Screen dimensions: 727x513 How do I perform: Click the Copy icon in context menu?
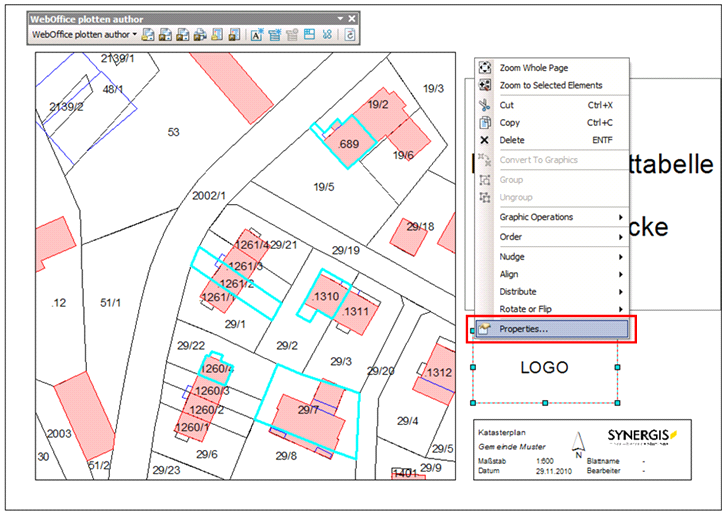pos(485,123)
